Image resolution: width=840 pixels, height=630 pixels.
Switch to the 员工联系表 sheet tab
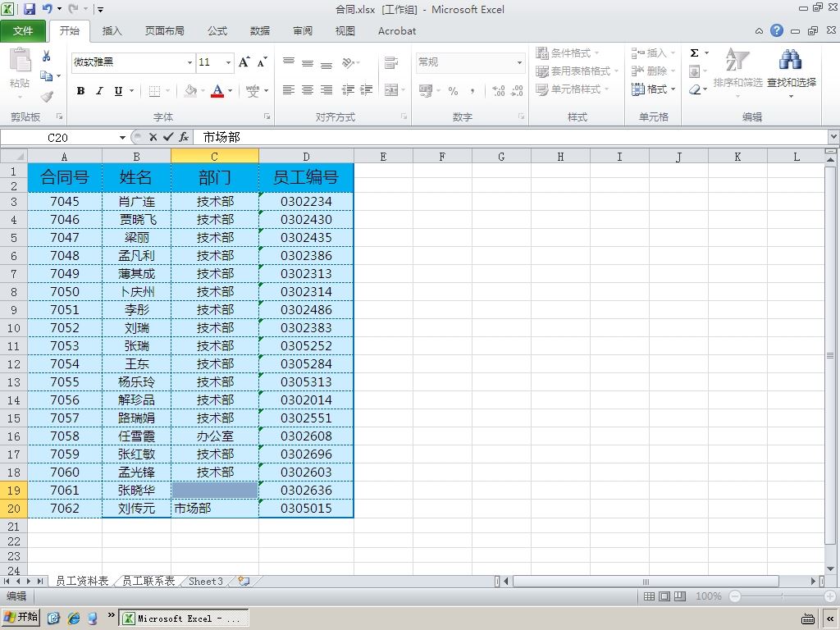coord(148,581)
